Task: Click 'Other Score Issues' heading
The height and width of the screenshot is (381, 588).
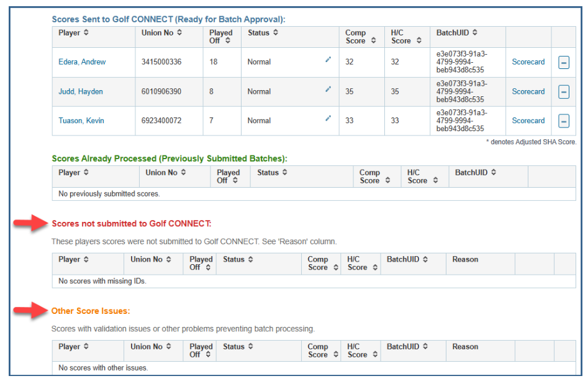Action: point(91,311)
